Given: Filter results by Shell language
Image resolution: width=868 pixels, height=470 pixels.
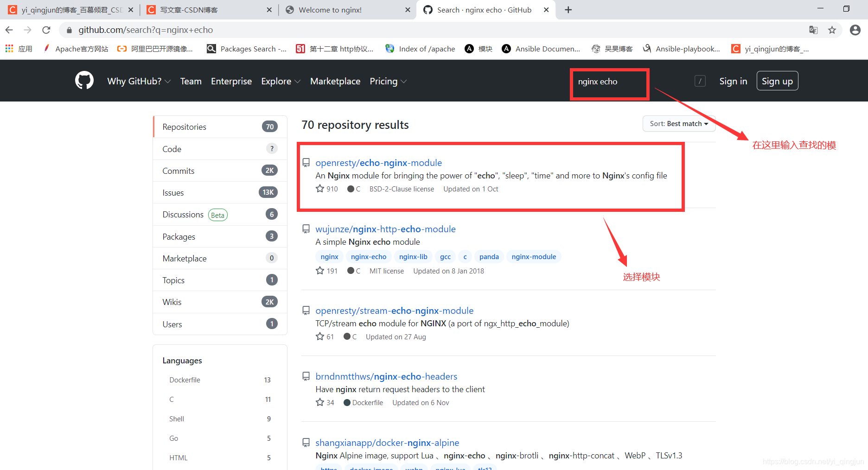Looking at the screenshot, I should pyautogui.click(x=220, y=419).
